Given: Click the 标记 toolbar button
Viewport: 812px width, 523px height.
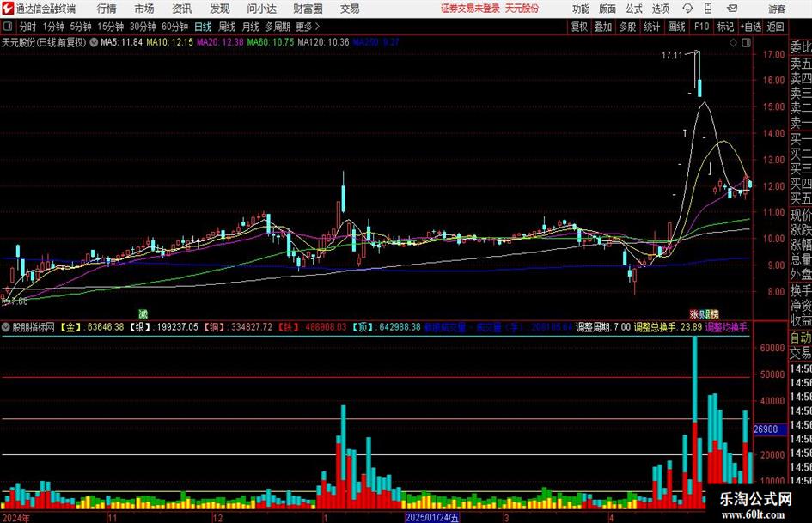Looking at the screenshot, I should coord(725,27).
